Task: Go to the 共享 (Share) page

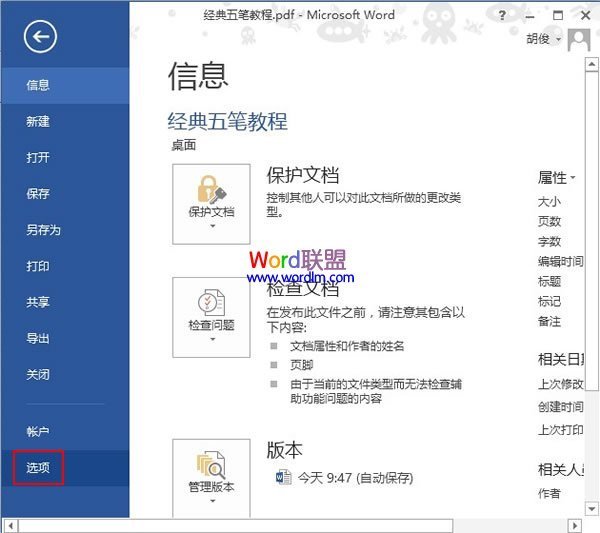Action: 38,302
